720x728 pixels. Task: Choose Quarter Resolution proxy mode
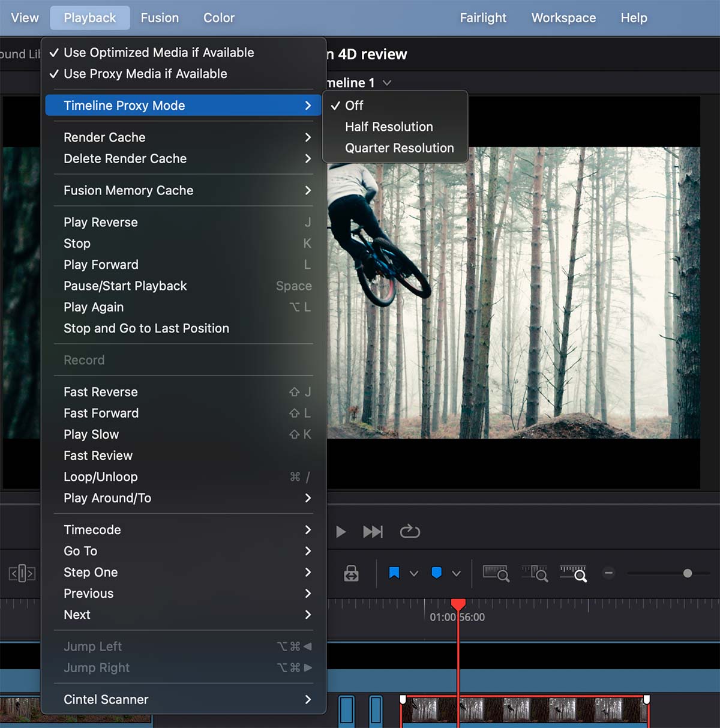tap(399, 148)
